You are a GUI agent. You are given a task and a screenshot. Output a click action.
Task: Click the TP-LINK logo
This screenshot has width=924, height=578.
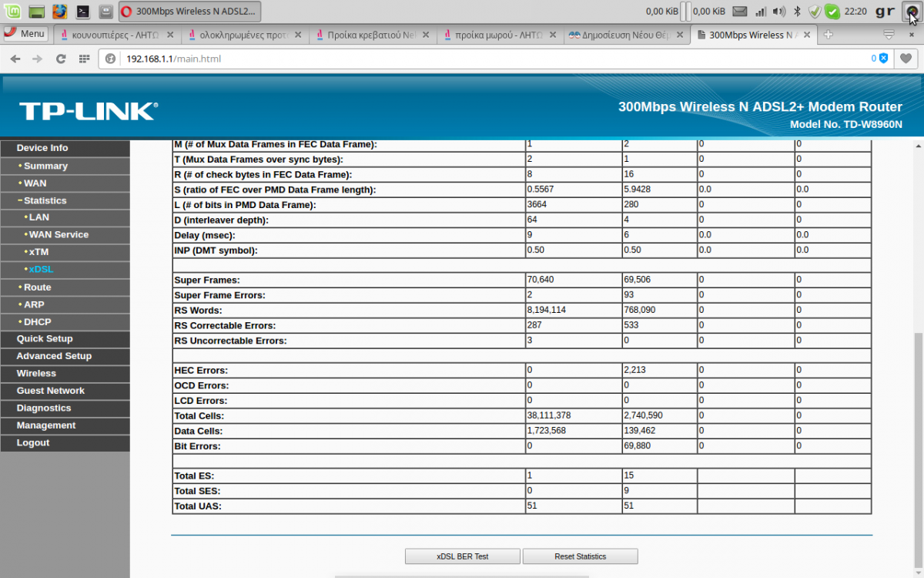click(88, 111)
